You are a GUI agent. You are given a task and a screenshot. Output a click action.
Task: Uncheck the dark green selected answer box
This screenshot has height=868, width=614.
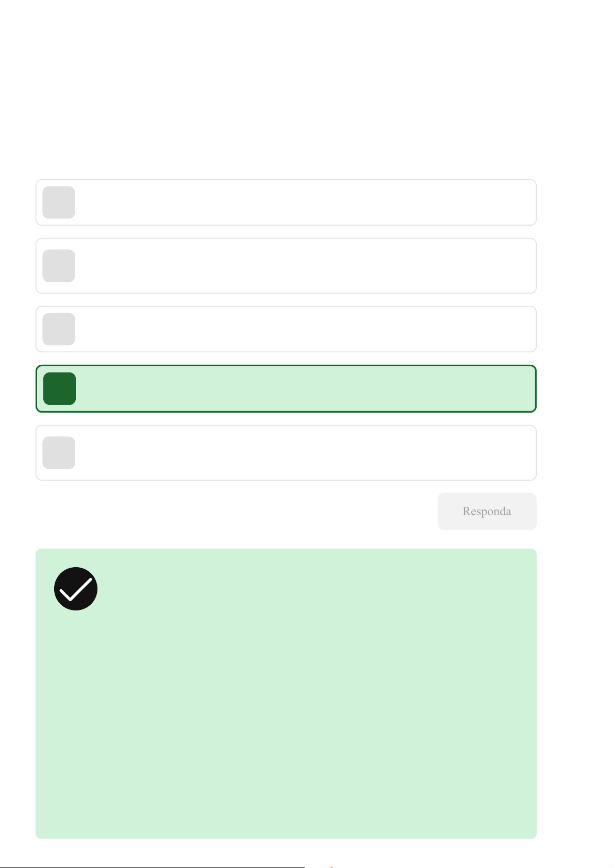tap(60, 388)
